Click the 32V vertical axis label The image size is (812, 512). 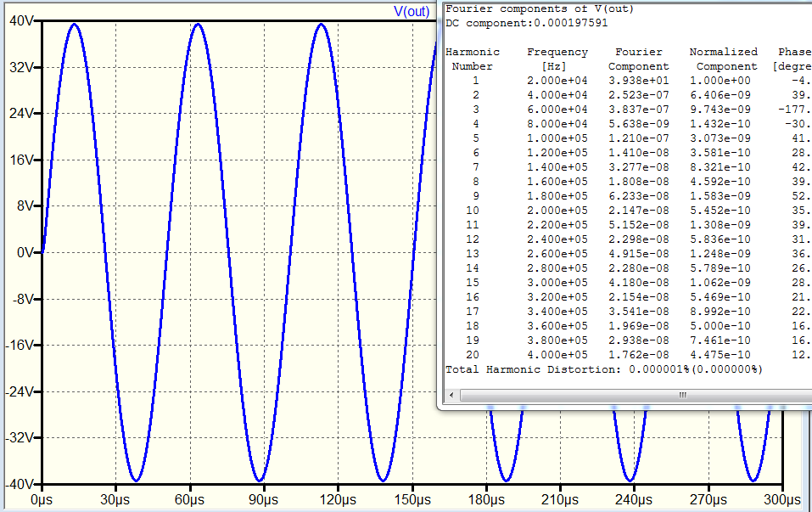pos(22,67)
